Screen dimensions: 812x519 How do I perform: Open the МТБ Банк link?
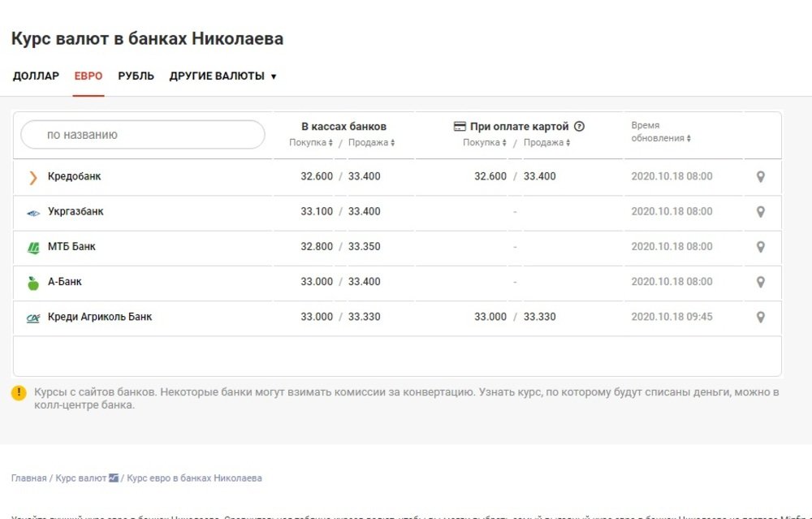pyautogui.click(x=71, y=247)
